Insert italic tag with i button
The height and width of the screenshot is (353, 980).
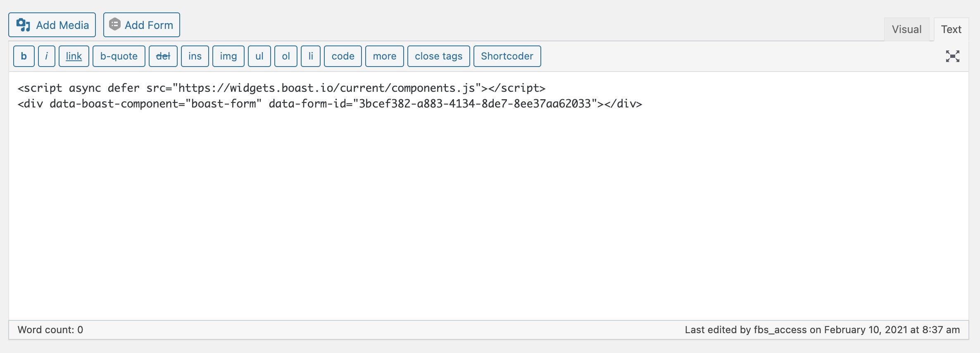[47, 56]
